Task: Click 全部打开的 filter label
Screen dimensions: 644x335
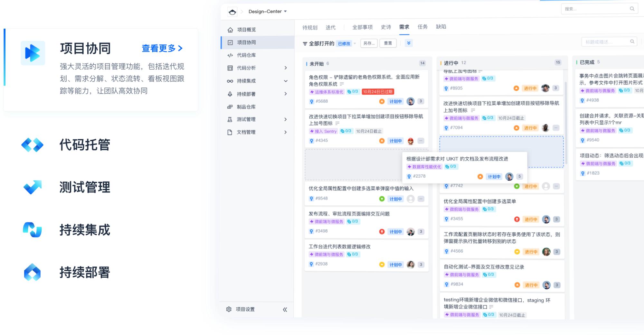Action: pyautogui.click(x=321, y=44)
